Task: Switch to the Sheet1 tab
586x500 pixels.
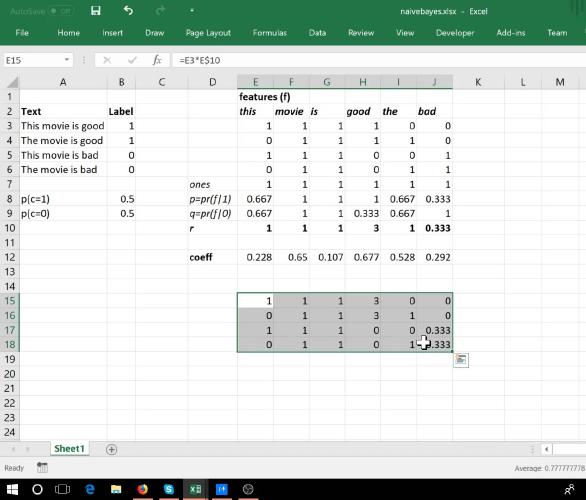Action: 69,448
